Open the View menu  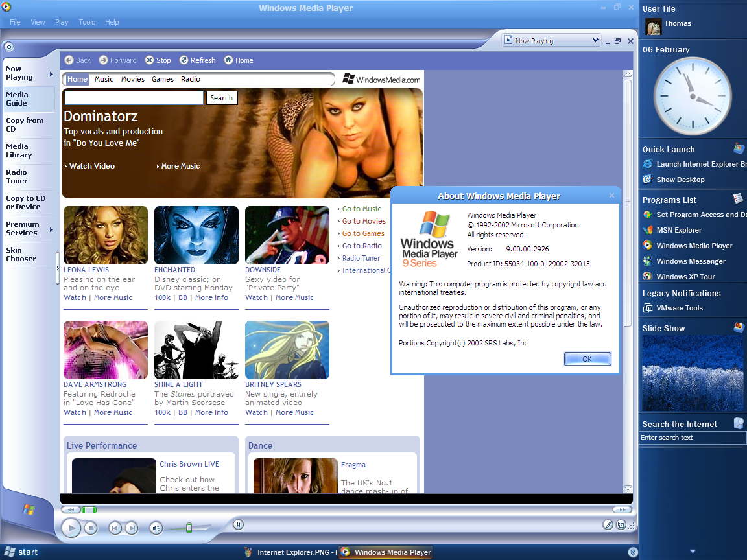(x=38, y=22)
